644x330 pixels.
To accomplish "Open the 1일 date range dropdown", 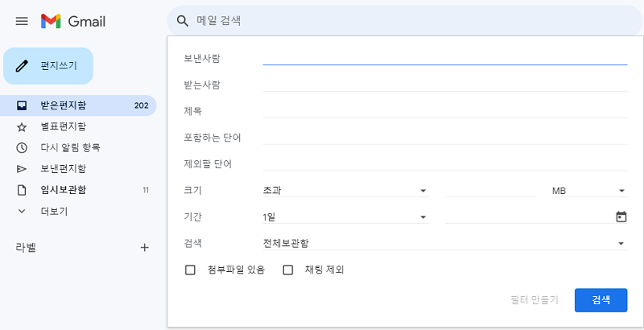I will point(345,217).
